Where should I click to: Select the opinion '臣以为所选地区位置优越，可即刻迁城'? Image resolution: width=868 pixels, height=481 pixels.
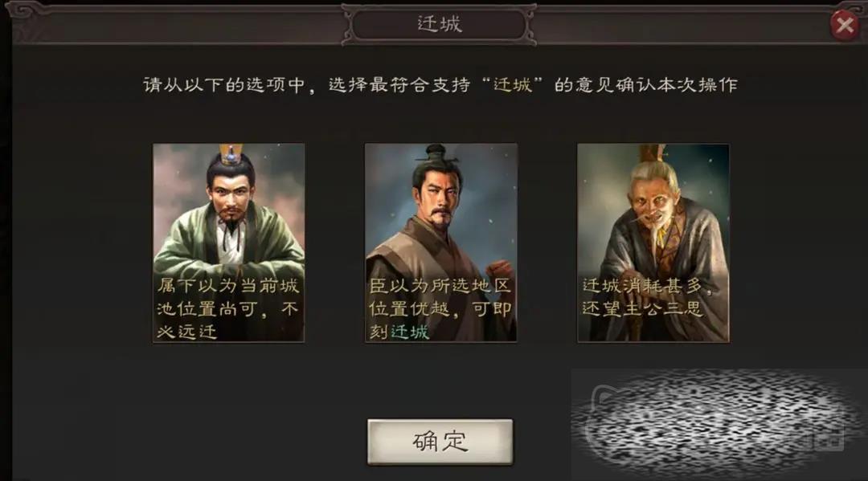tap(440, 308)
